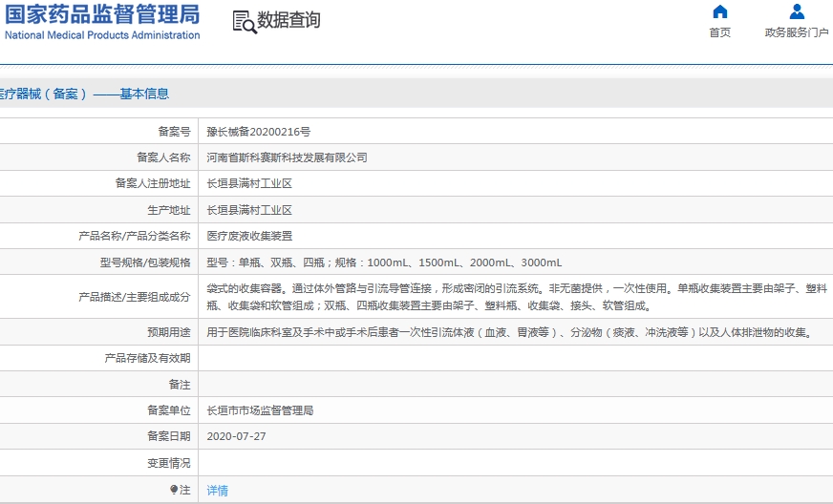Click the 预期用途 label
This screenshot has width=833, height=504.
click(x=169, y=332)
